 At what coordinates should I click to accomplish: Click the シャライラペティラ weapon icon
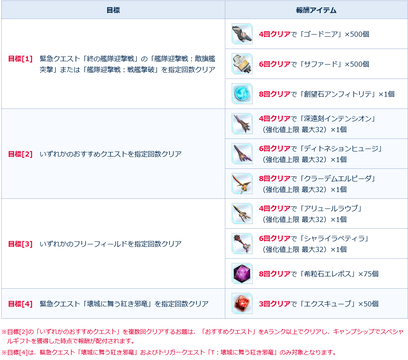click(x=242, y=244)
